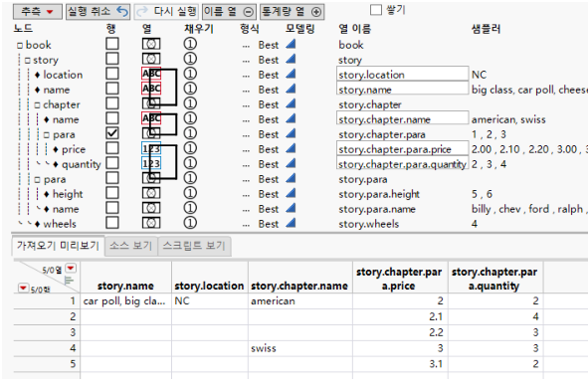This screenshot has height=390, width=588.
Task: Open the 추측 dropdown menu
Action: click(38, 12)
